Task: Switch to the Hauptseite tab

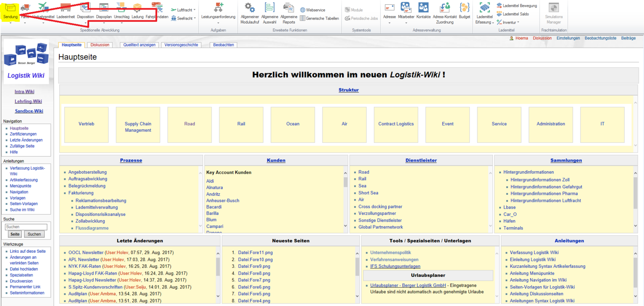Action: 71,45
